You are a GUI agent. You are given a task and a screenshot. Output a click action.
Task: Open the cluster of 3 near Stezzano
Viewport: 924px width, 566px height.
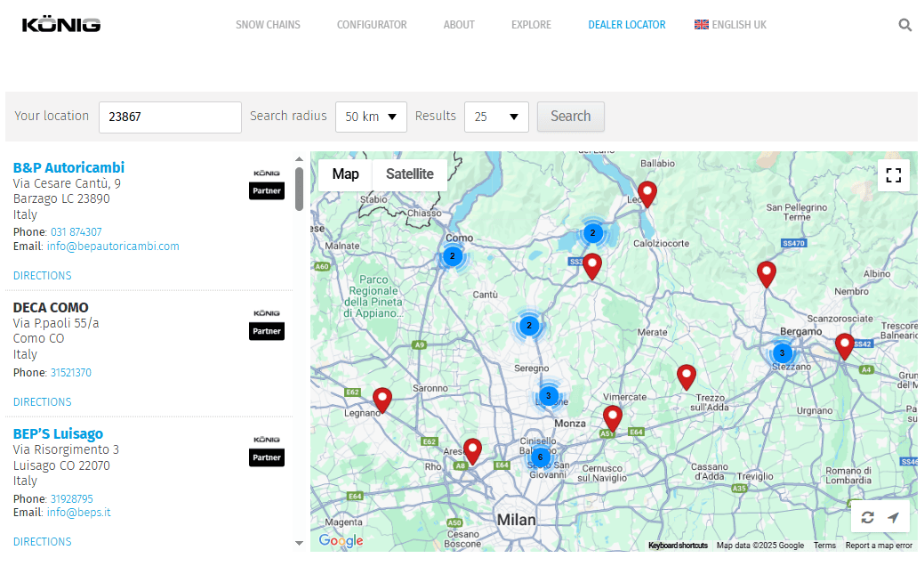click(782, 353)
